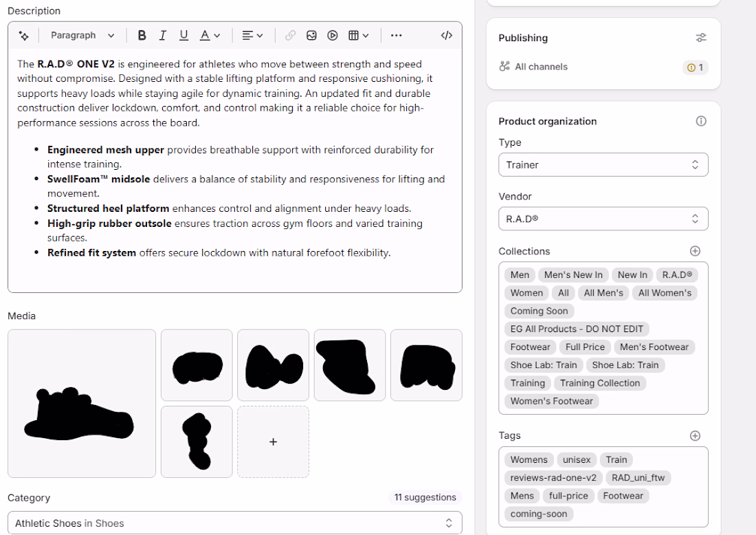Toggle underline formatting
Image resolution: width=756 pixels, height=535 pixels.
click(x=184, y=36)
